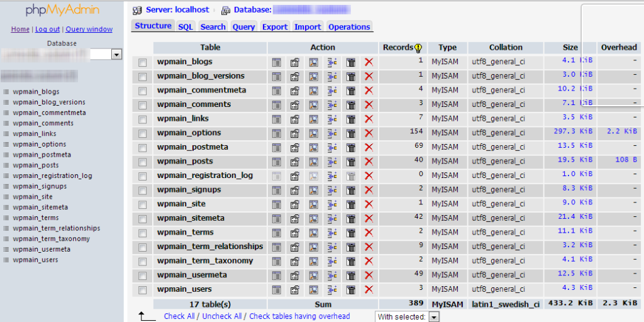The image size is (644, 322).
Task: Empty the wpmain_links table
Action: tap(351, 119)
